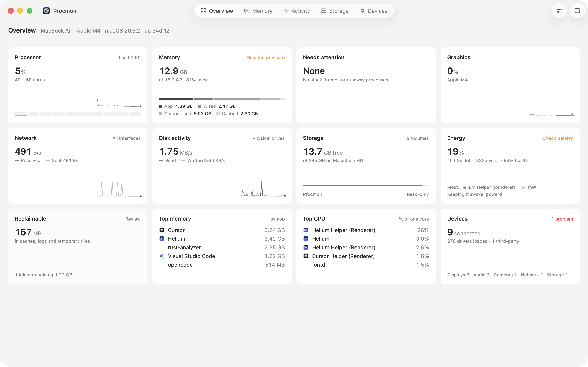Click the Processor load graph
Screen dimensions: 588x367
pyautogui.click(x=78, y=103)
